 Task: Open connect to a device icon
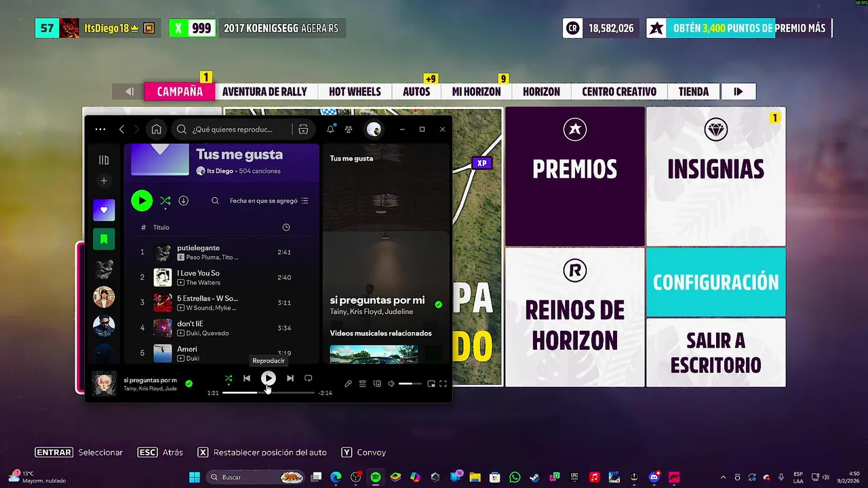coord(377,384)
